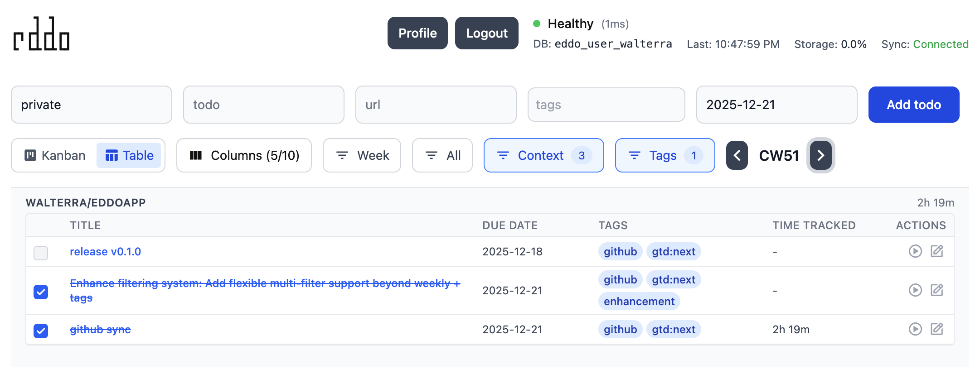
Task: Go to previous week with left chevron
Action: 737,155
